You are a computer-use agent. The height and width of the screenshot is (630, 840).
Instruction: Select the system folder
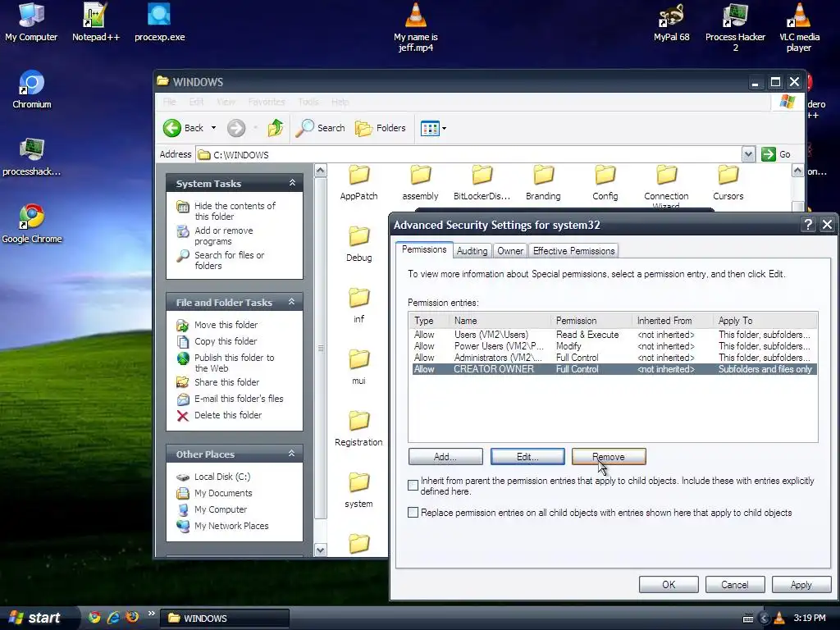(x=358, y=491)
